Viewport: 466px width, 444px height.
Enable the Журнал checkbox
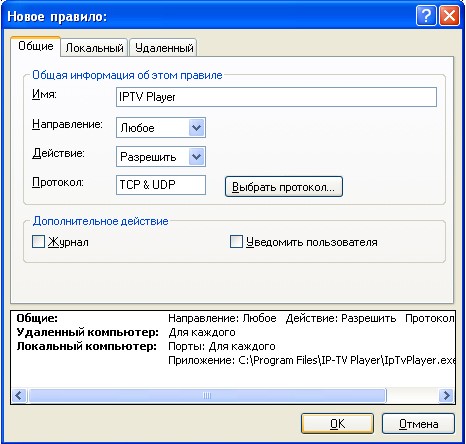pos(38,242)
